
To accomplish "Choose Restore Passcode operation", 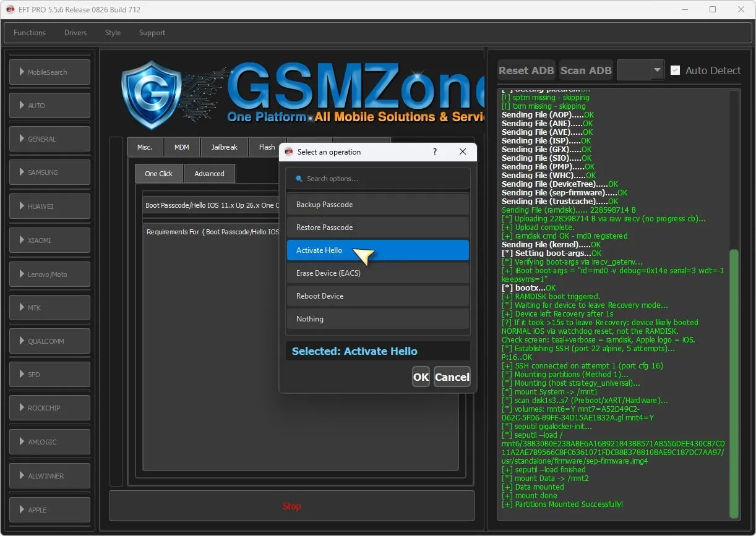I will click(378, 228).
